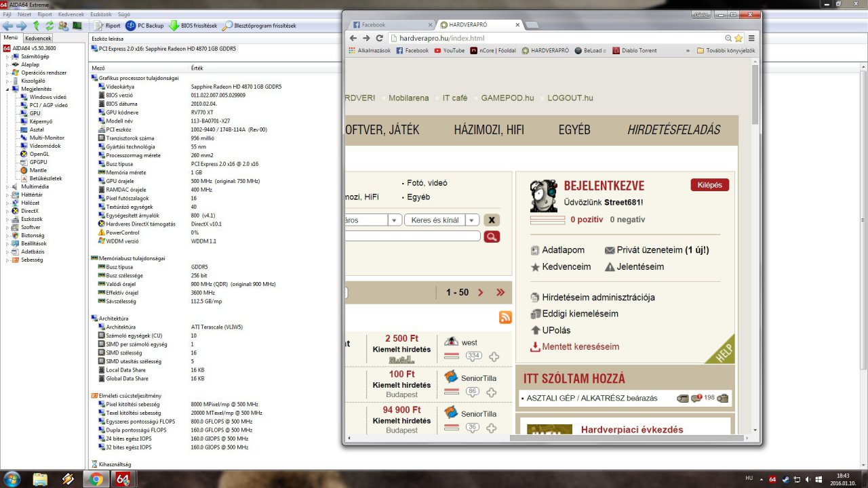Click the zoom magnifier icon in address bar
The height and width of the screenshot is (488, 868).
728,39
